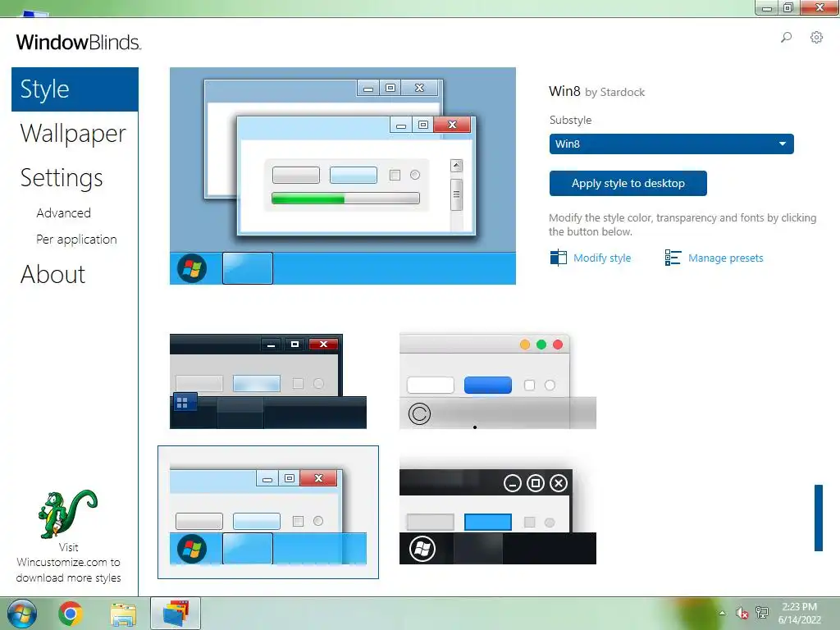Open the Windows Start orb
The image size is (840, 630).
(22, 614)
